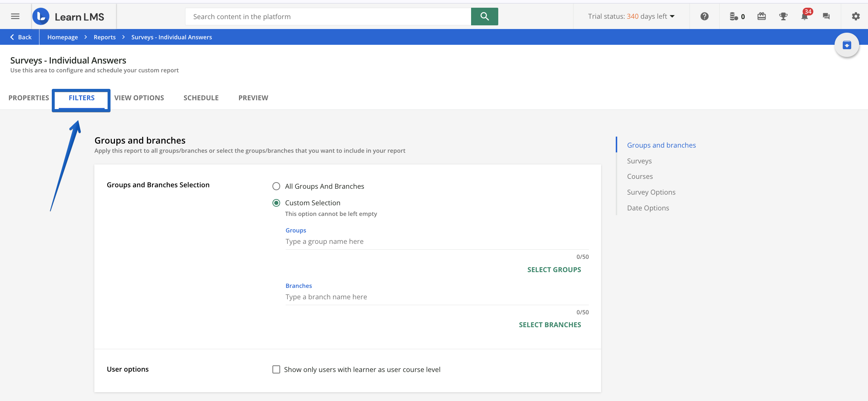Click the User options label

[127, 369]
